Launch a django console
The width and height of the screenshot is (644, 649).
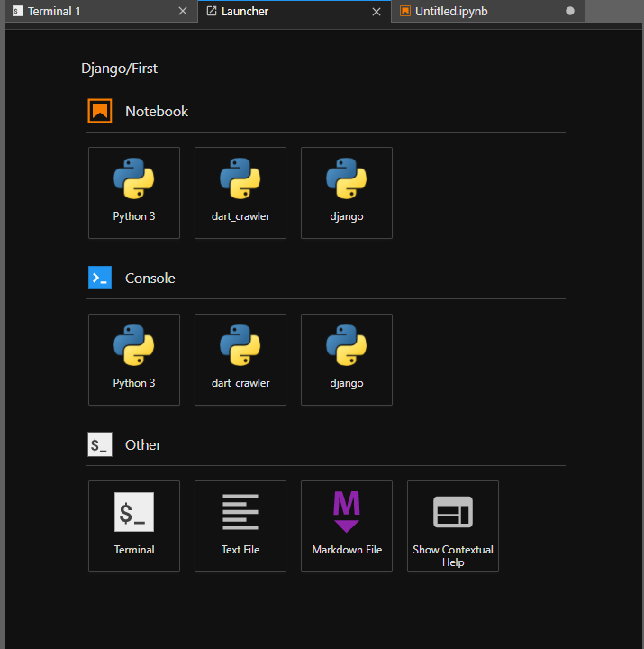click(347, 360)
